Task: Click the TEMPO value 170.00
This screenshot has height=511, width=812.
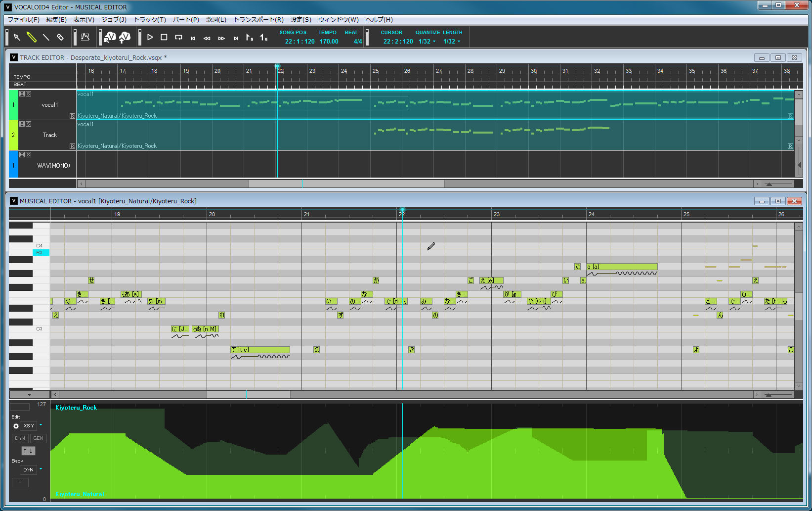Action: point(329,42)
